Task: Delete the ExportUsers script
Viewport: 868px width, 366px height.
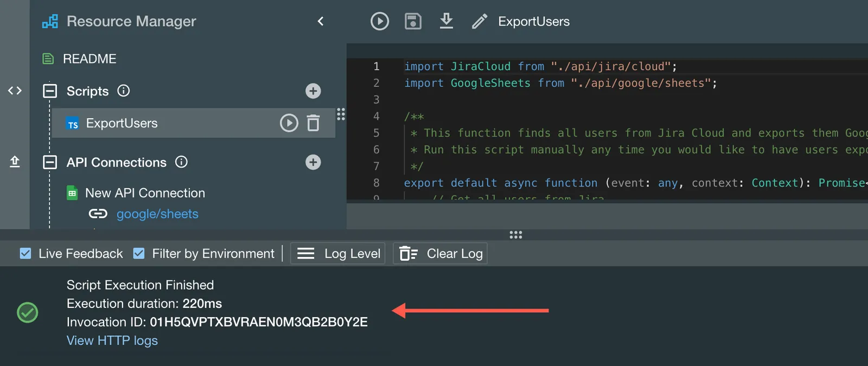Action: coord(314,123)
